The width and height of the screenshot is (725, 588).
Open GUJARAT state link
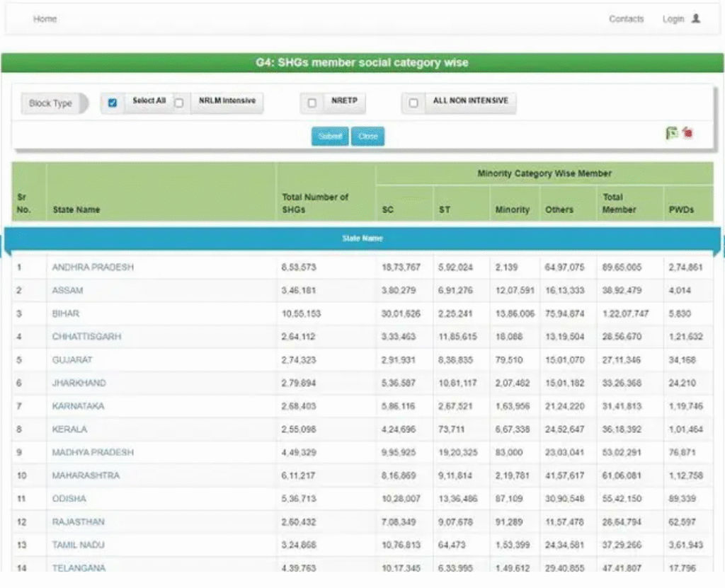coord(72,359)
